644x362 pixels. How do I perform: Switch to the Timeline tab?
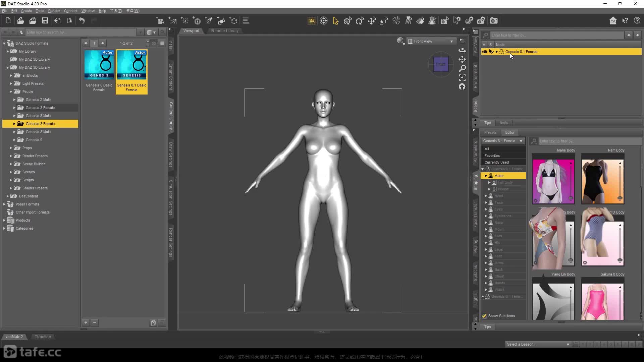(43, 337)
